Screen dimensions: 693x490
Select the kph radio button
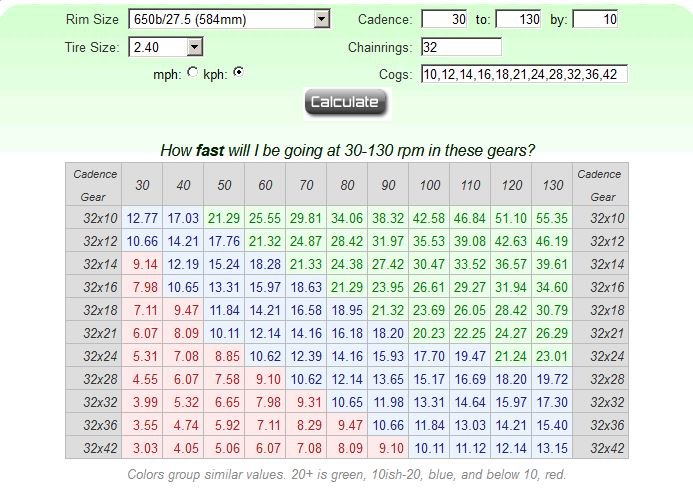click(238, 72)
